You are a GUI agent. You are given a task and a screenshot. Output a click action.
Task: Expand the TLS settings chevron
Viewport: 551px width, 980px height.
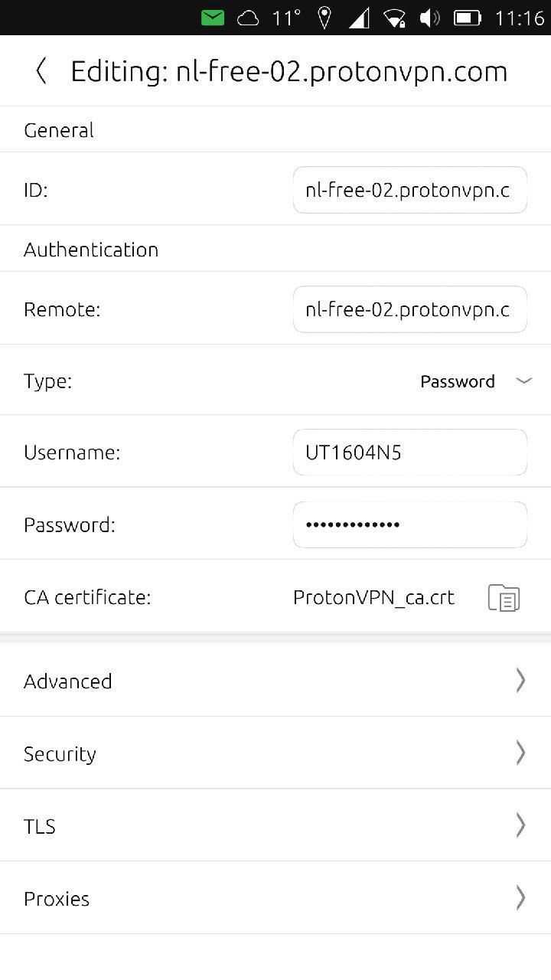520,825
